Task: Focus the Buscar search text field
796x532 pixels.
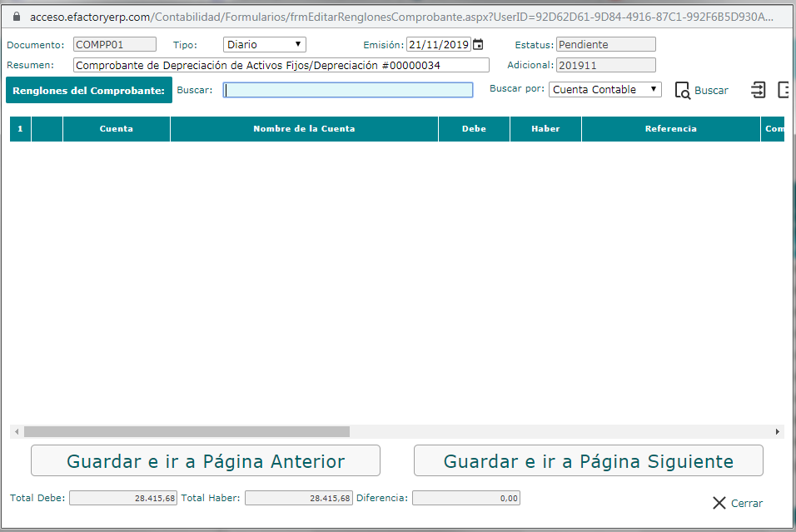Action: coord(348,90)
